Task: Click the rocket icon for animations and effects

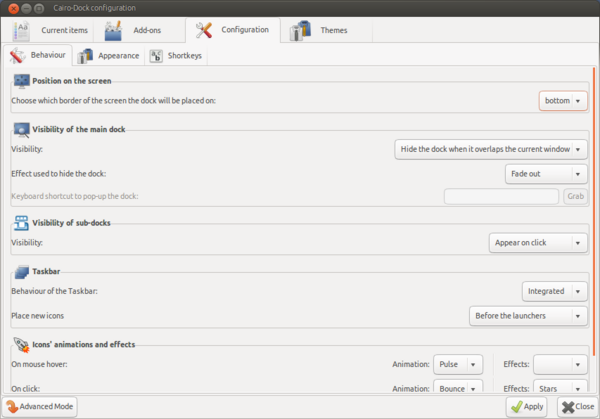Action: click(21, 344)
